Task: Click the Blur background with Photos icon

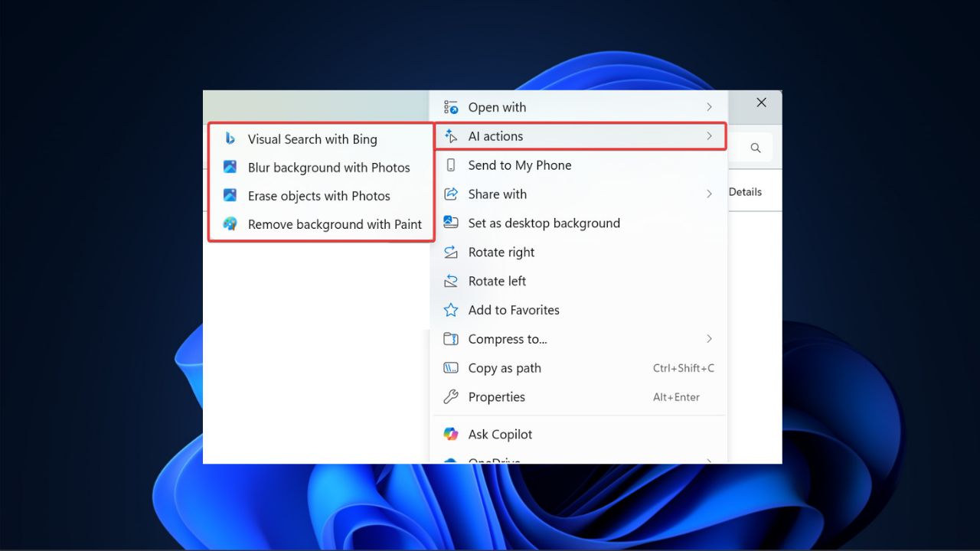Action: 230,168
